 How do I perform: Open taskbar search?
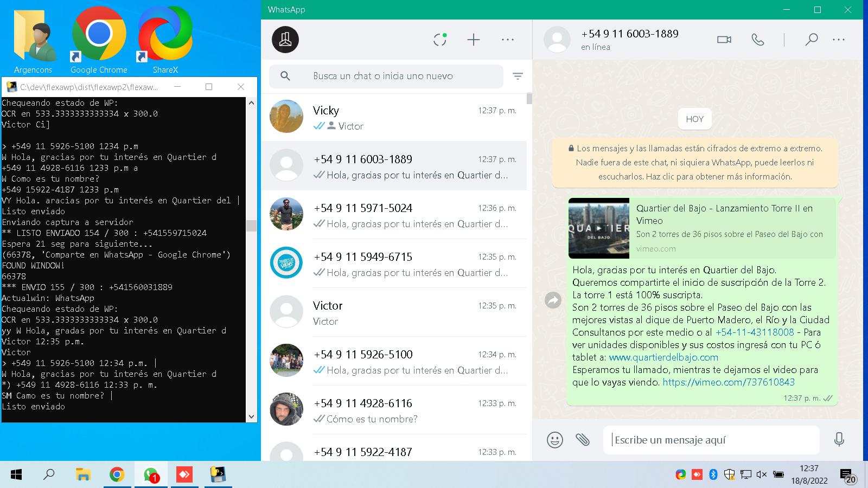click(49, 475)
